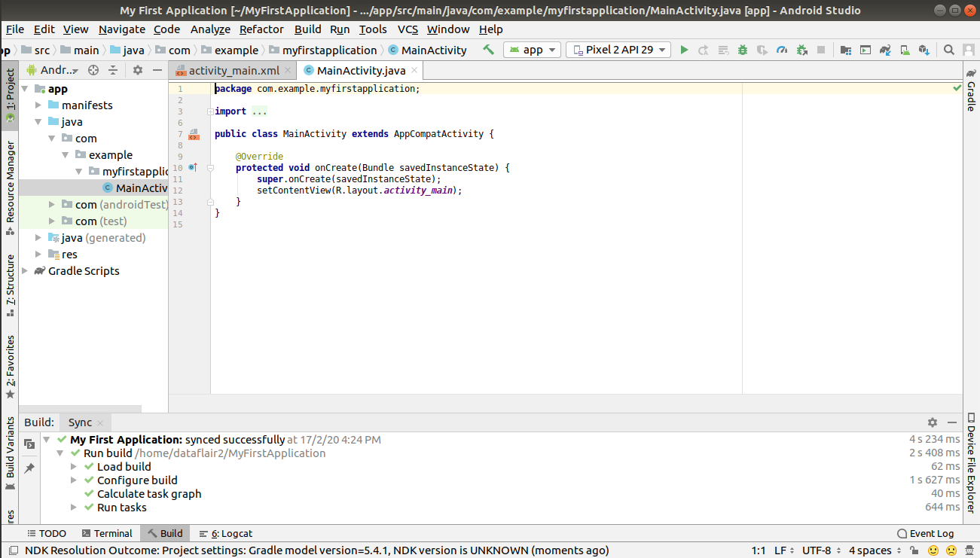Open the Pixel 2 API 29 device dropdown
The height and width of the screenshot is (558, 980).
point(618,50)
